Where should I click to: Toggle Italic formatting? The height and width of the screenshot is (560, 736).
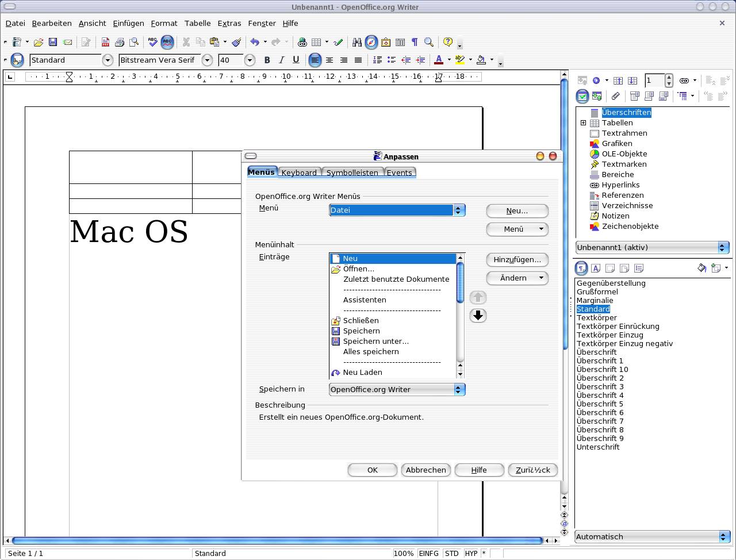pos(281,60)
